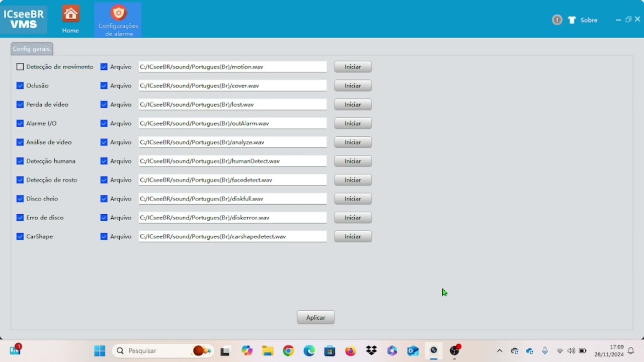Toggle Arquivo checkbox in Detecção de rosto row
Viewport: 644px width, 362px height.
(x=104, y=180)
